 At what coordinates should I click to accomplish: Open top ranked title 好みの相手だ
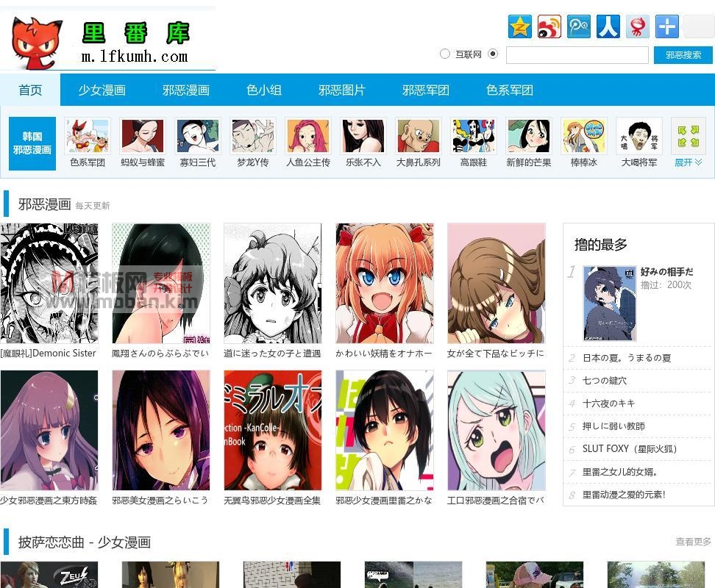pos(666,272)
